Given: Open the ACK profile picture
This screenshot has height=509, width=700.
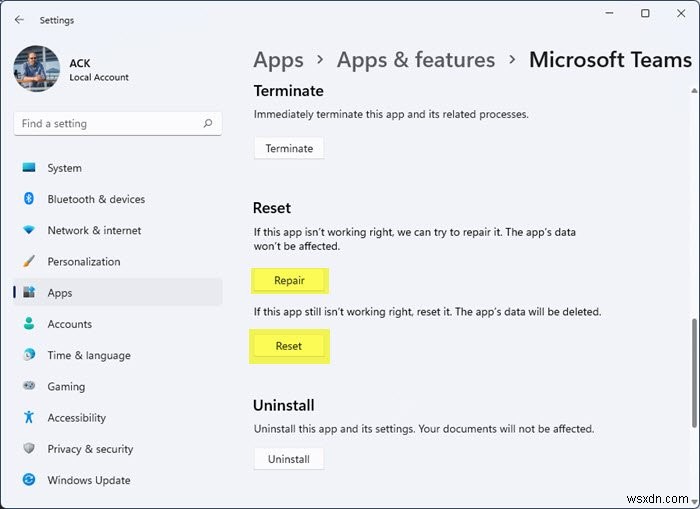Looking at the screenshot, I should [37, 68].
